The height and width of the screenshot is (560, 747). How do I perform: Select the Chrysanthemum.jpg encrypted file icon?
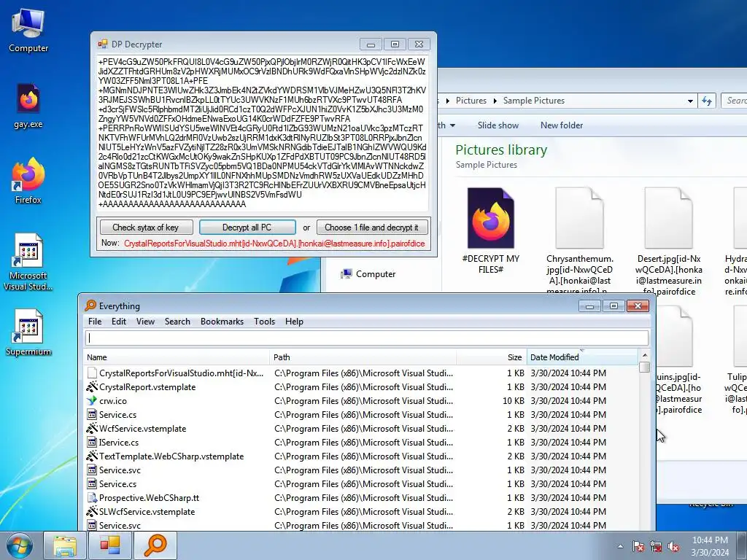[x=579, y=218]
